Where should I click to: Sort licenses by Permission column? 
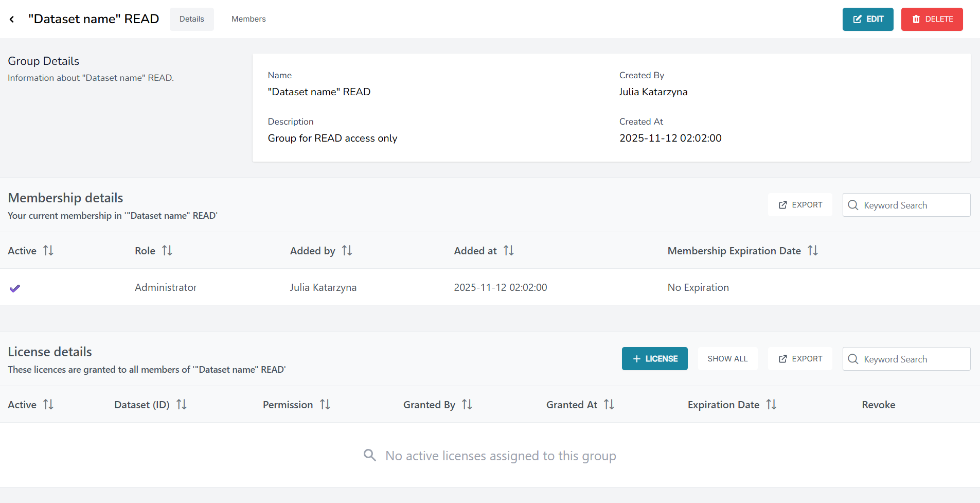325,405
